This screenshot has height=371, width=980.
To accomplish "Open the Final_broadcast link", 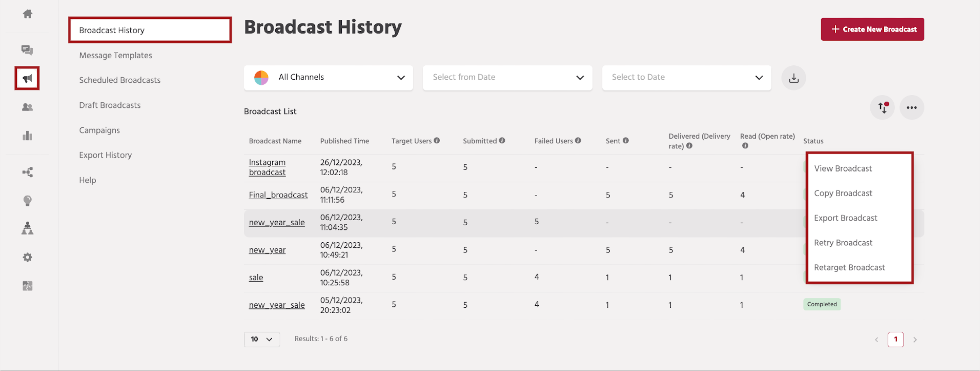I will pyautogui.click(x=278, y=194).
